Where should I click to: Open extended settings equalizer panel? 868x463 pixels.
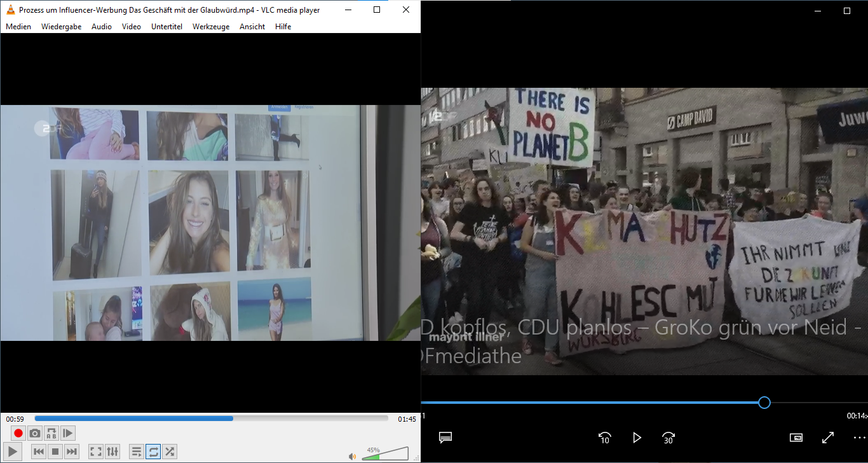pyautogui.click(x=112, y=452)
